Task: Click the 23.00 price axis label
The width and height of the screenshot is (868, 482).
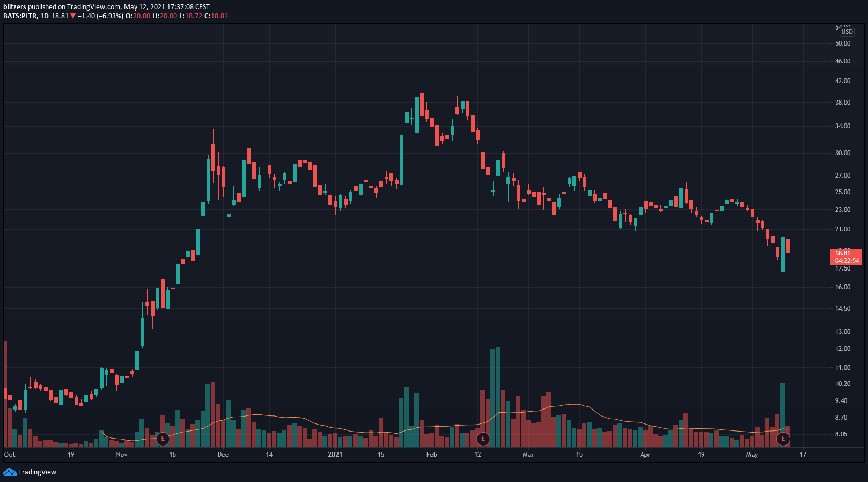Action: pyautogui.click(x=843, y=210)
